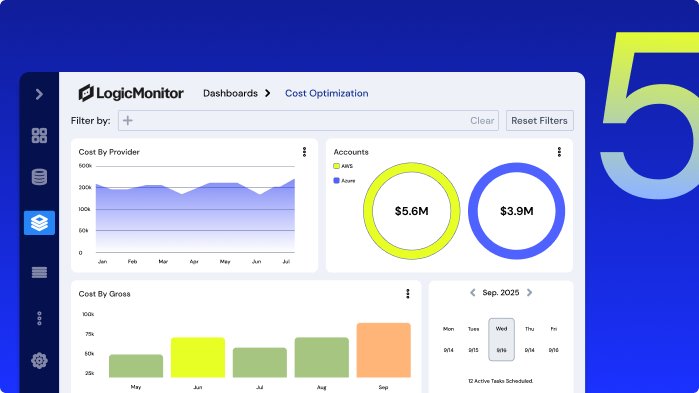Select the highlighted layers icon in sidebar
Image resolution: width=699 pixels, height=393 pixels.
coord(39,223)
